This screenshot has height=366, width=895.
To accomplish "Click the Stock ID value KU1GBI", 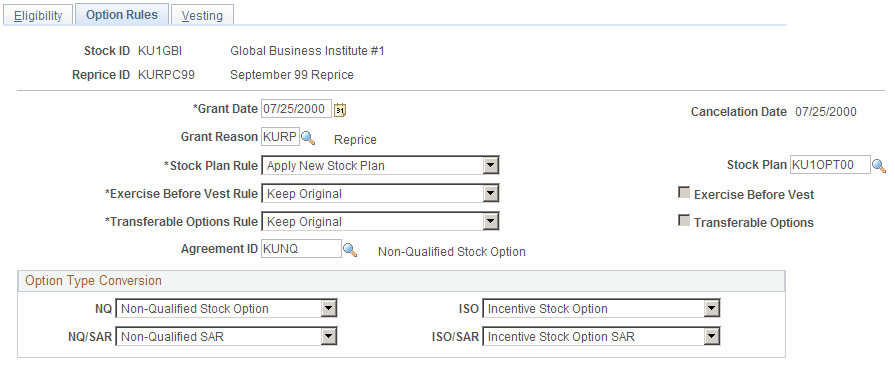I will (x=160, y=51).
